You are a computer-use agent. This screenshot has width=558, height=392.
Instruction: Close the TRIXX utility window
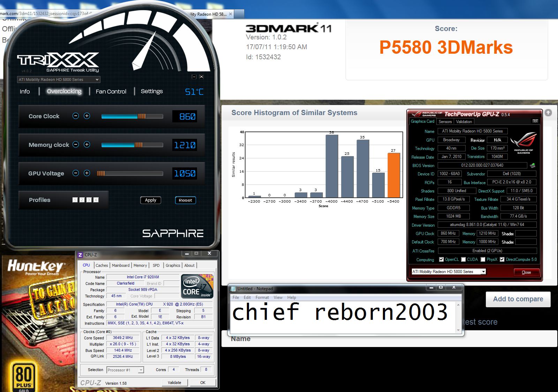[201, 77]
